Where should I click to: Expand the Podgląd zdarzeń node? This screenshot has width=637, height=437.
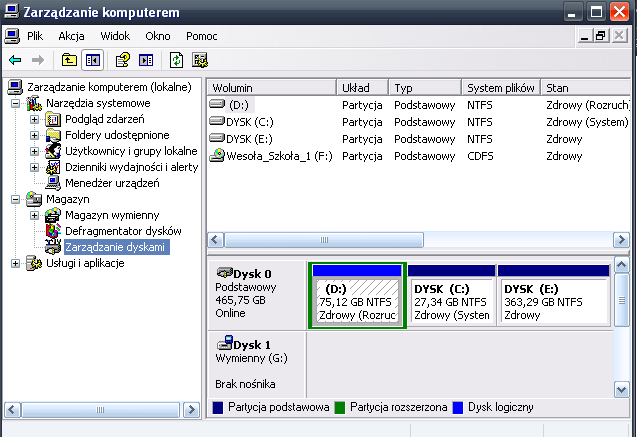point(35,119)
